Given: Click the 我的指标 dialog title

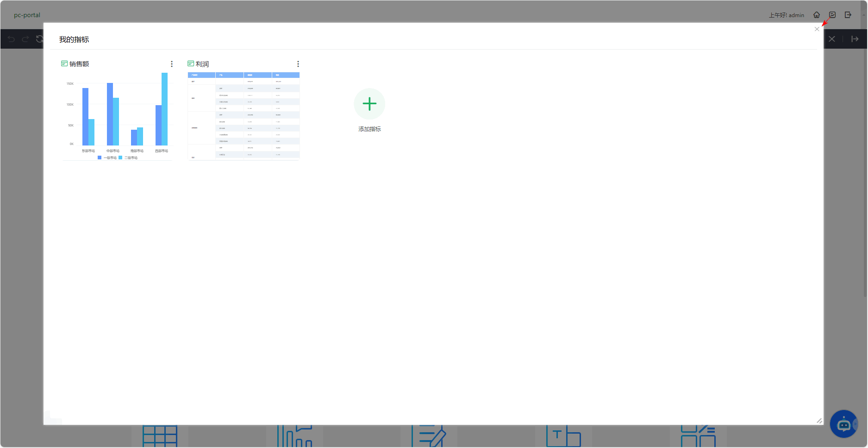Looking at the screenshot, I should tap(74, 39).
